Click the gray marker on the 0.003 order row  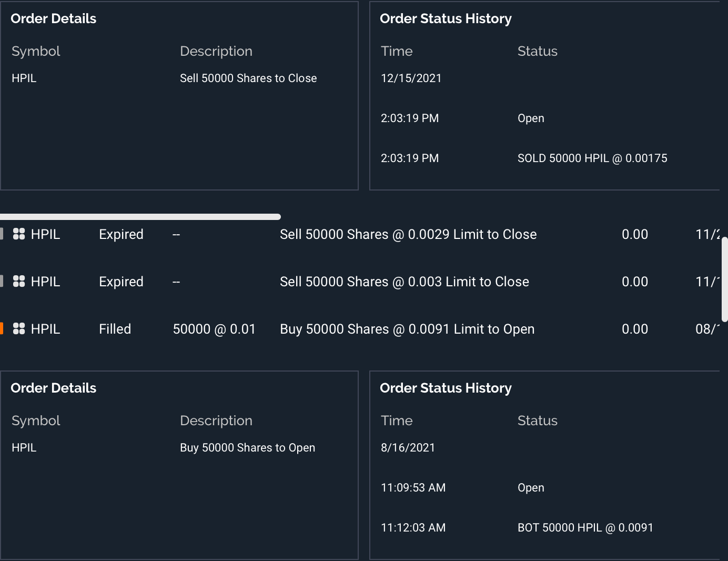pos(2,282)
